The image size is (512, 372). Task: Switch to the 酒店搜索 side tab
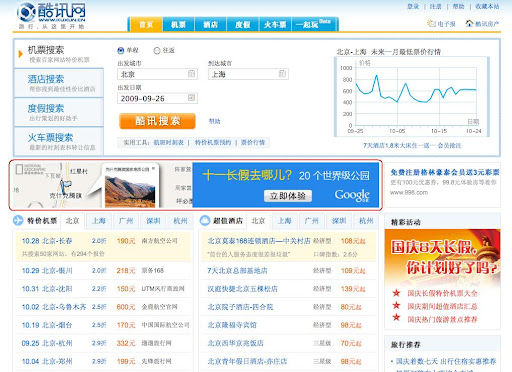59,83
